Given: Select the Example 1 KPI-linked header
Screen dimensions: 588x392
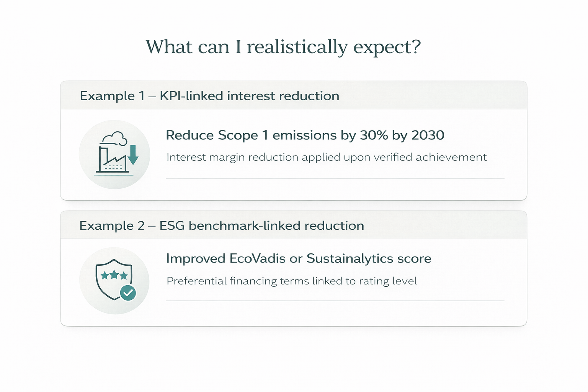Looking at the screenshot, I should click(209, 96).
